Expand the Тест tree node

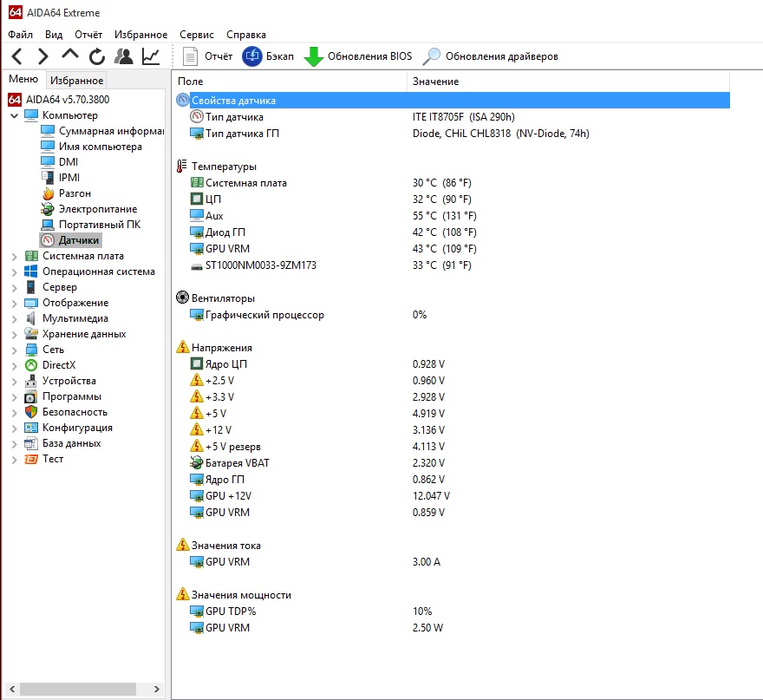point(14,460)
